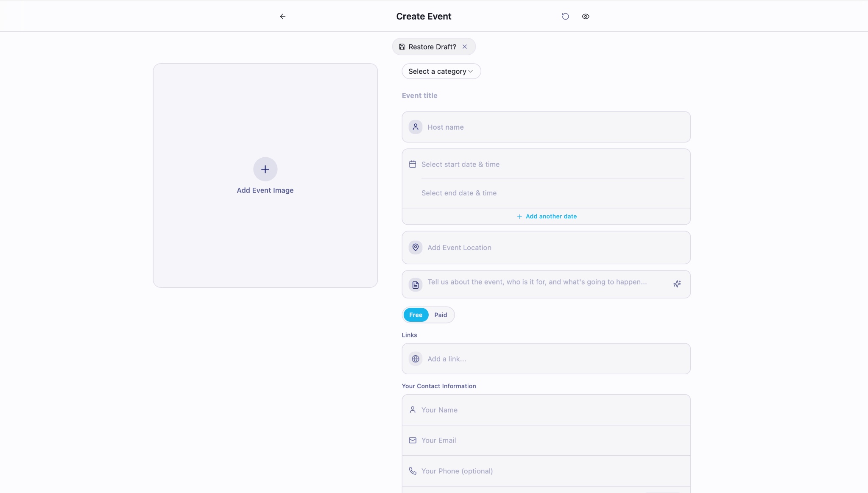
Task: Click the back arrow icon
Action: (x=282, y=17)
